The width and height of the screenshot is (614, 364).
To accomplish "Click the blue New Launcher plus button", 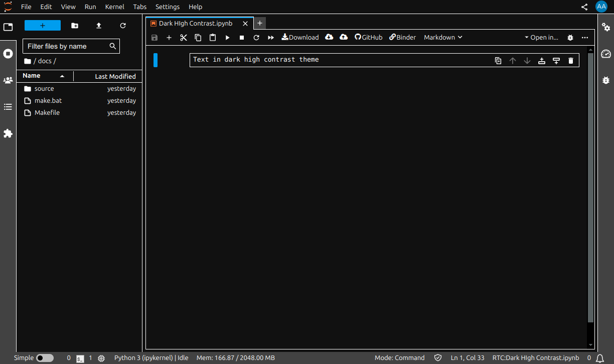I will [43, 26].
